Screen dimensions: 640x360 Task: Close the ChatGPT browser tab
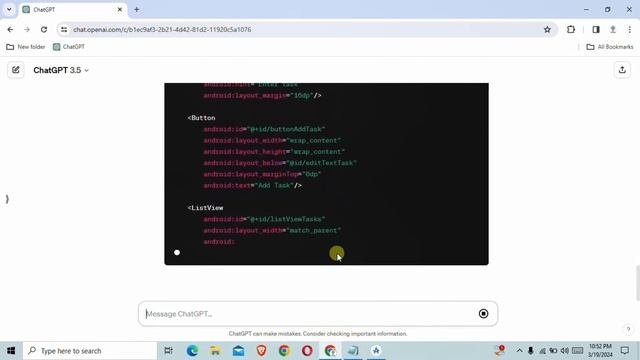pyautogui.click(x=120, y=9)
